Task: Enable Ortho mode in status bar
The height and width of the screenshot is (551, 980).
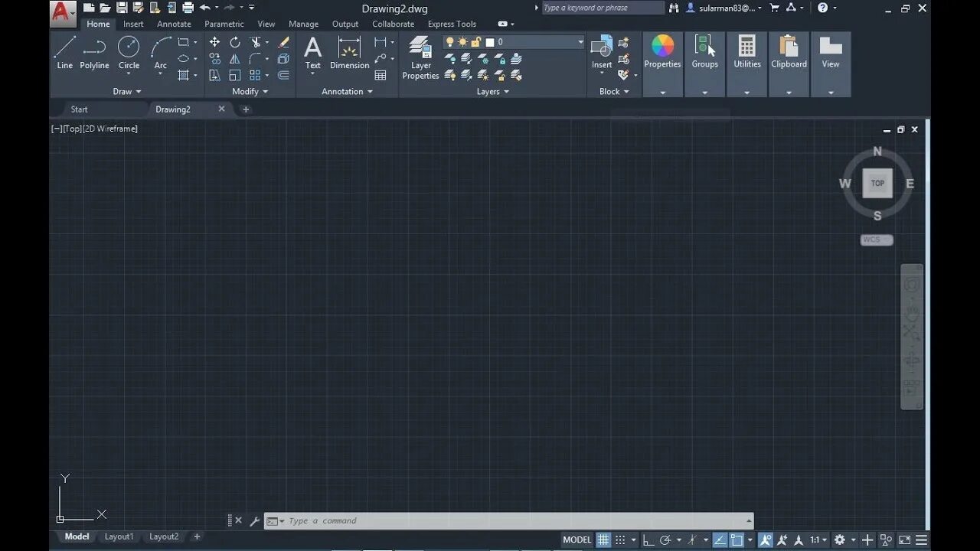Action: pos(648,540)
